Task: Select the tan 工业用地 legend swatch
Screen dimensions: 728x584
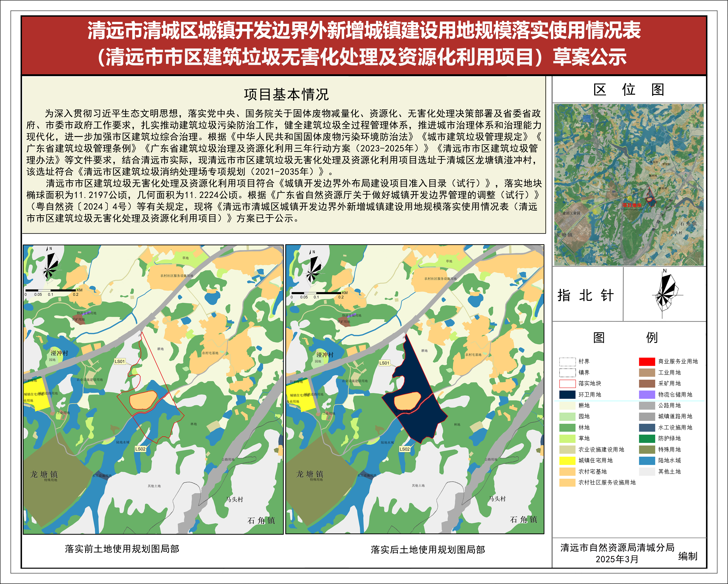Action: (x=647, y=373)
